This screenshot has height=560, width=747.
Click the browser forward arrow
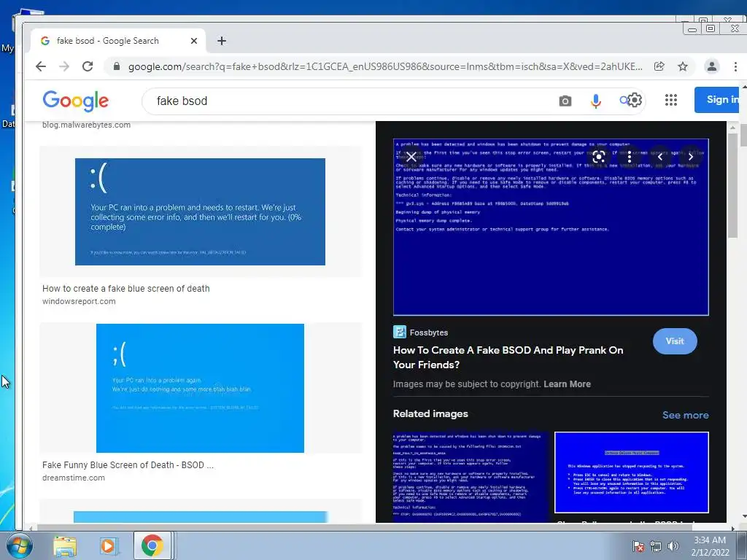(64, 66)
